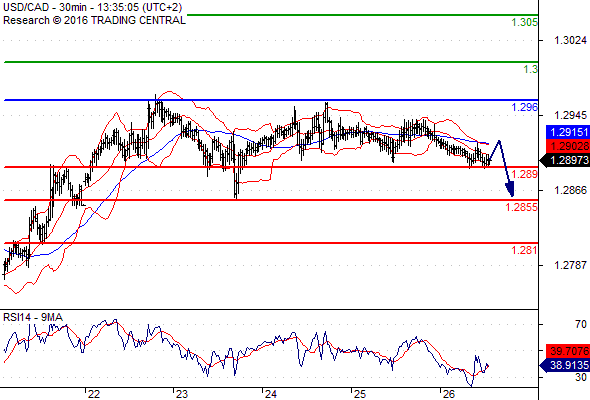This screenshot has height=400, width=590.
Task: Click the RSI 30 level label
Action: (581, 377)
